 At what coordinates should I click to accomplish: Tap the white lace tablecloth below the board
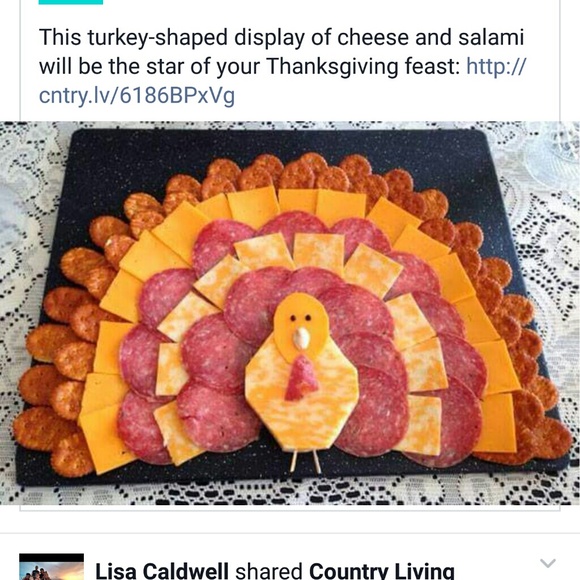click(x=289, y=492)
